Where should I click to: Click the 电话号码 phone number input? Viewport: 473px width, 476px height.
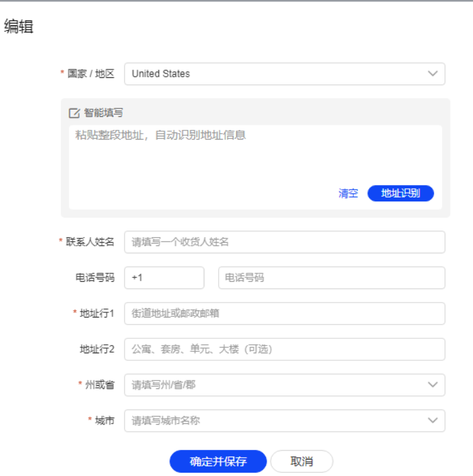point(332,278)
